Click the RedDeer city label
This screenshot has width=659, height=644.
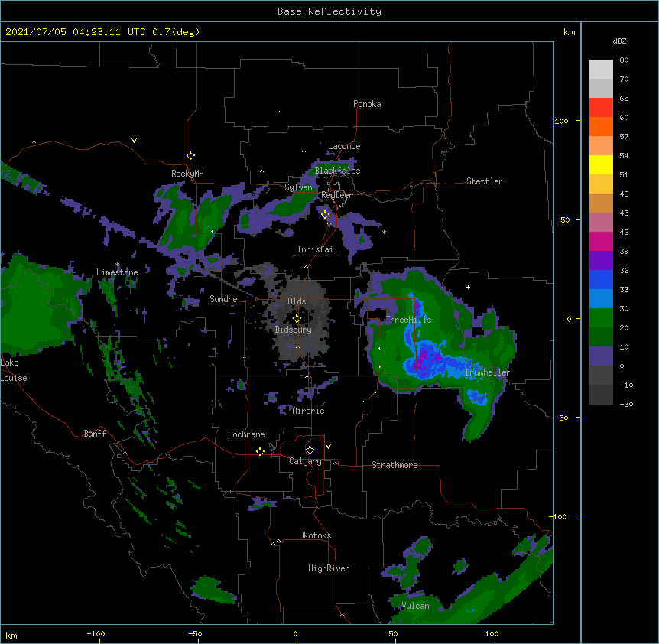pos(336,195)
